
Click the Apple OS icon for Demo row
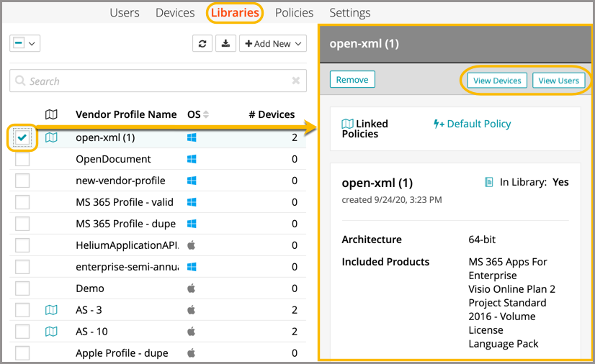pyautogui.click(x=192, y=288)
